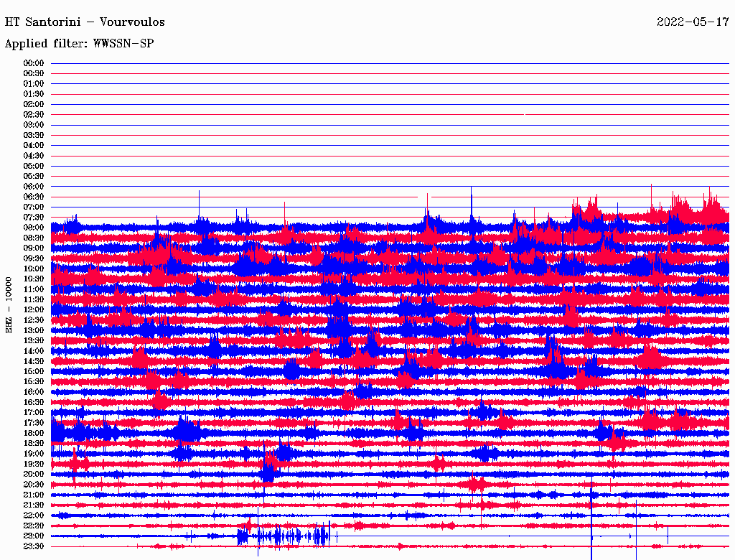Viewport: 735px width, 560px height.
Task: Click the station title 'HT Santorini – Vourvoulos'
Action: point(85,22)
